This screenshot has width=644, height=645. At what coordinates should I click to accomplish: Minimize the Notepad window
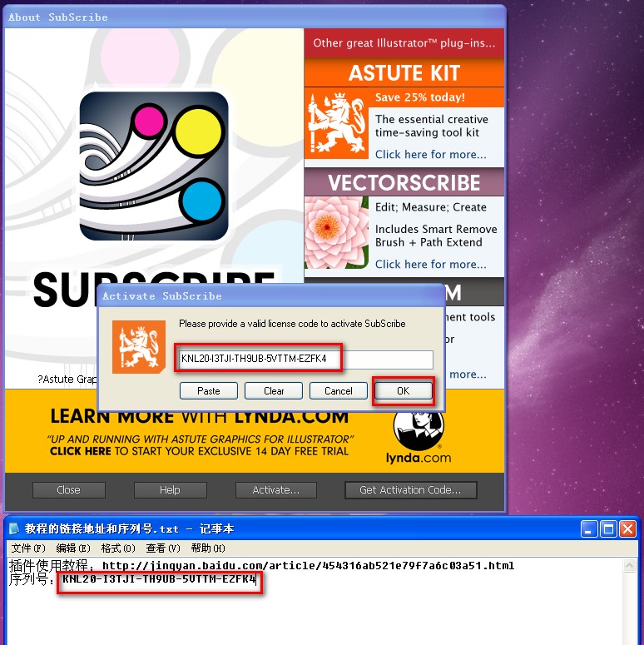(x=589, y=529)
